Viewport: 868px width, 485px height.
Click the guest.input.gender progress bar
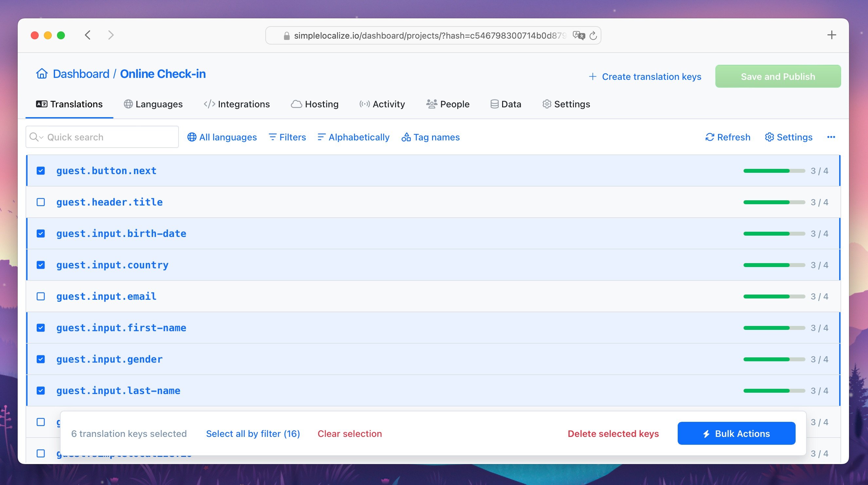tap(774, 359)
